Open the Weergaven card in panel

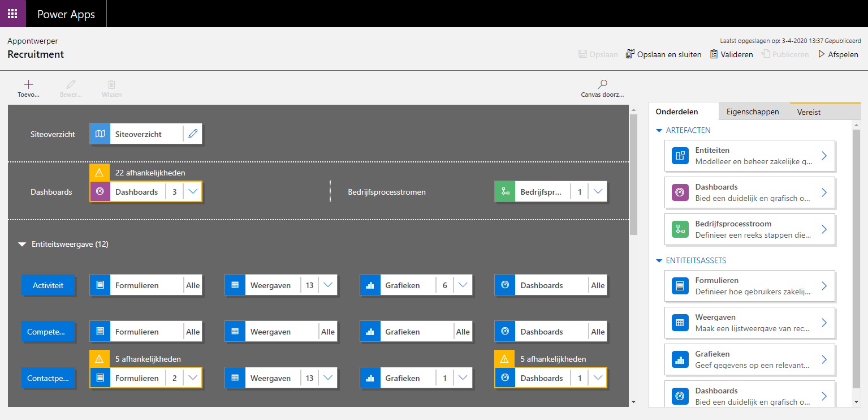coord(750,323)
